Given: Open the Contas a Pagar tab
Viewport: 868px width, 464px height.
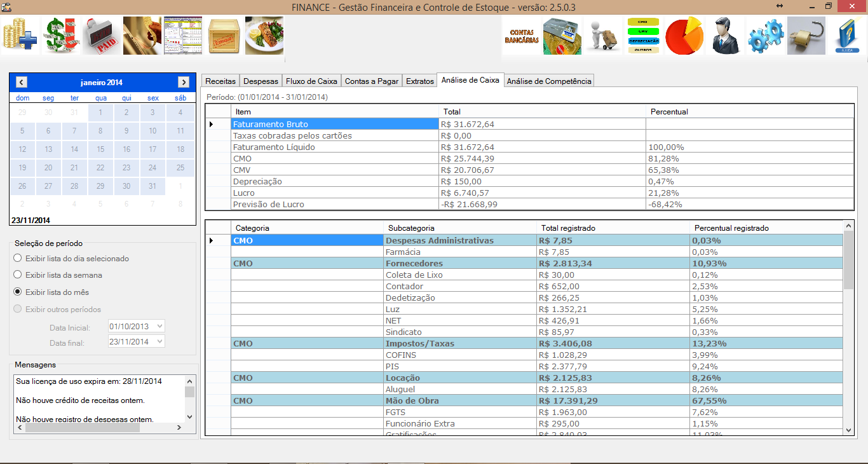Looking at the screenshot, I should 372,81.
